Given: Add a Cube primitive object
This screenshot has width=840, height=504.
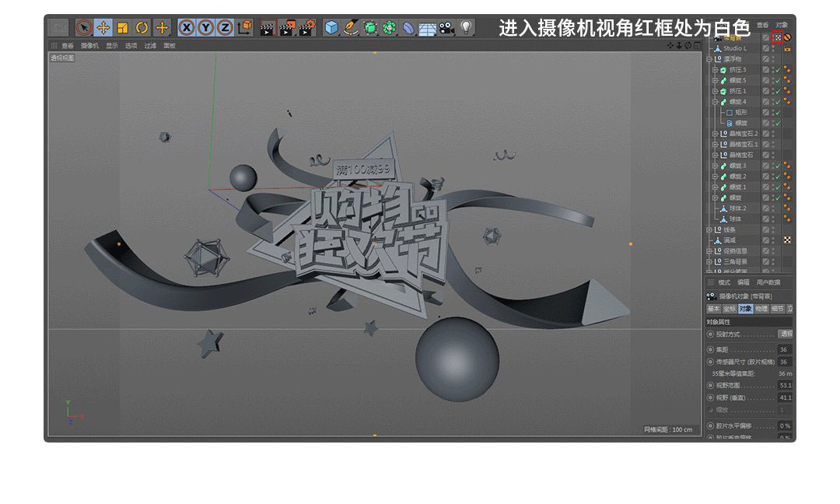Looking at the screenshot, I should [331, 27].
